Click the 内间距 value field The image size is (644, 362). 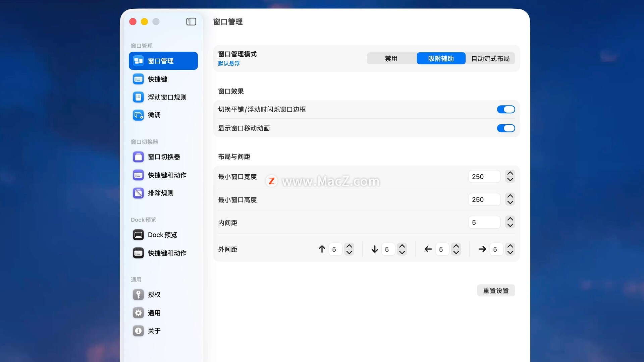pos(484,222)
